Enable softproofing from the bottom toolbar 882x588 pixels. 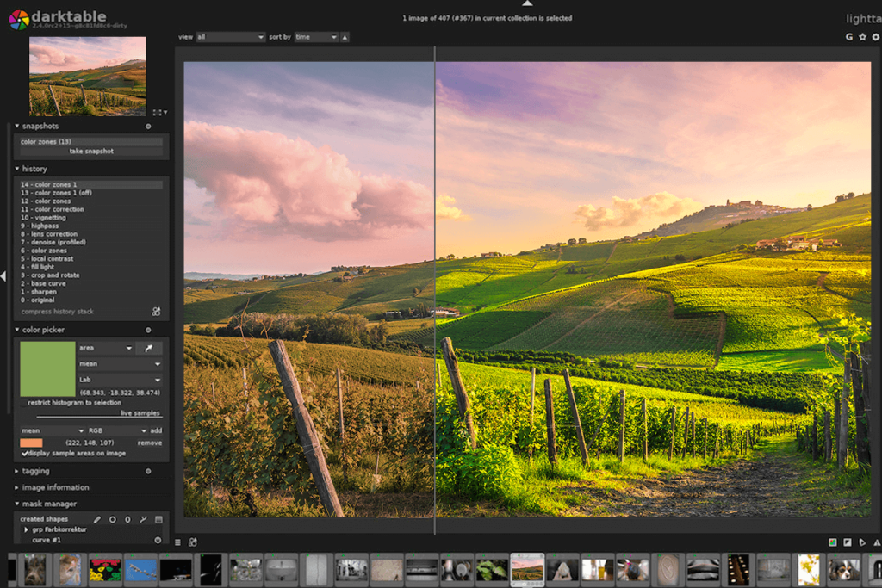[847, 542]
